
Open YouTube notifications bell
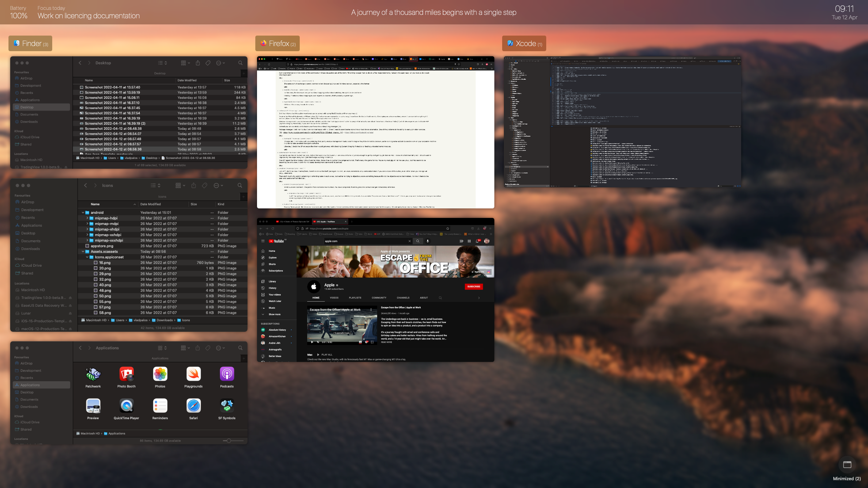tap(477, 241)
